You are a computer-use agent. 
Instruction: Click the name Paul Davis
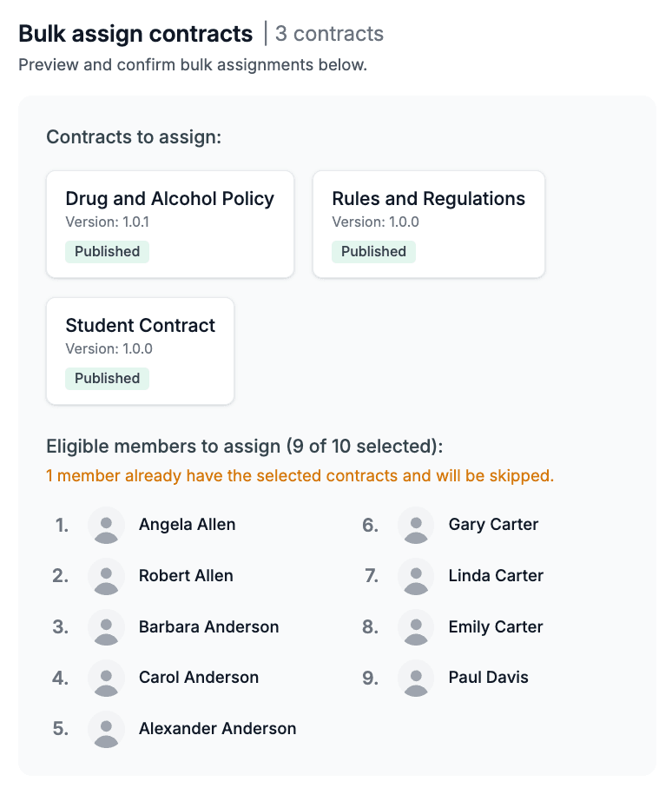point(488,678)
